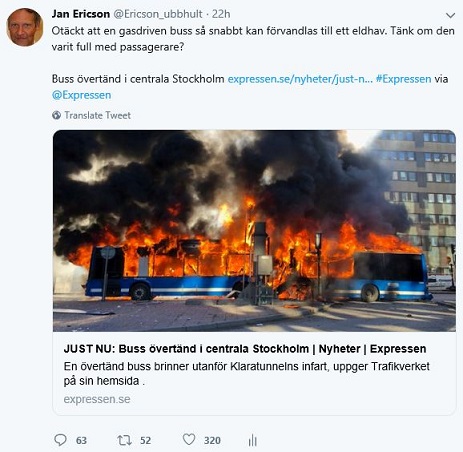
Task: Open the #Expressen hashtag
Action: (x=403, y=79)
